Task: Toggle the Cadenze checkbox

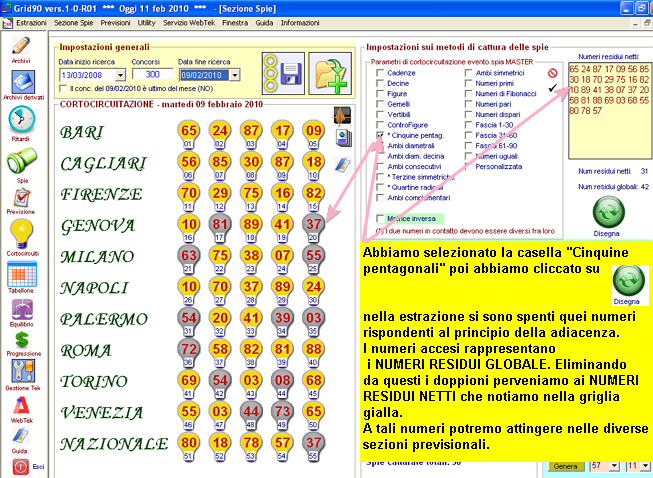Action: (x=380, y=73)
